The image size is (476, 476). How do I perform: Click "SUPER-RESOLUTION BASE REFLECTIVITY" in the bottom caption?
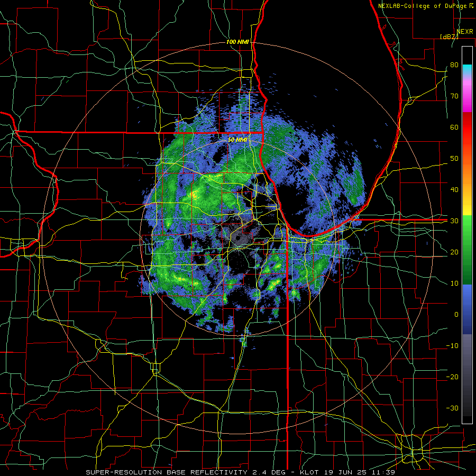click(167, 472)
